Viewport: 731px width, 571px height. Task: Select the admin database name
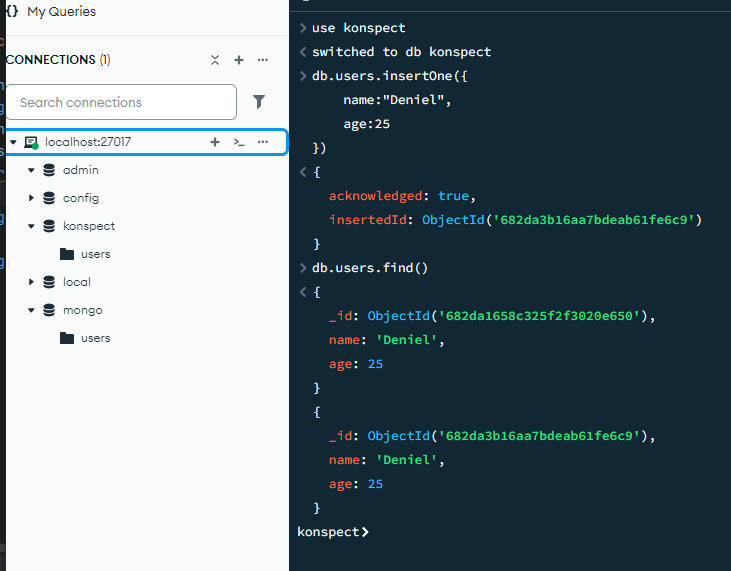[80, 170]
